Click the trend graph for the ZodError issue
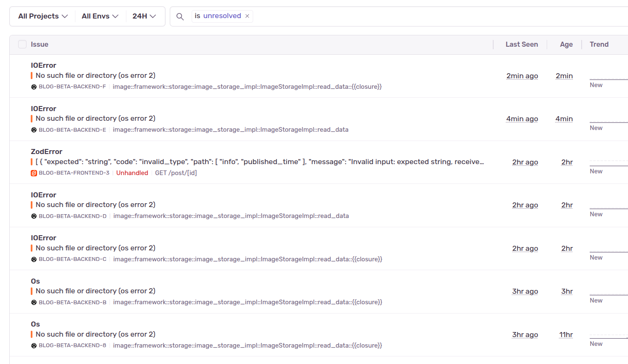The height and width of the screenshot is (364, 628). (609, 163)
